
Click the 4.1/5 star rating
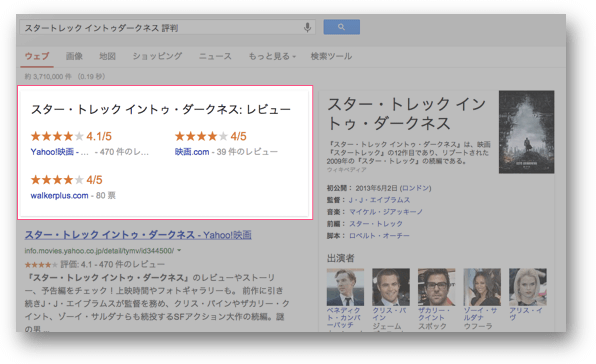pos(71,136)
